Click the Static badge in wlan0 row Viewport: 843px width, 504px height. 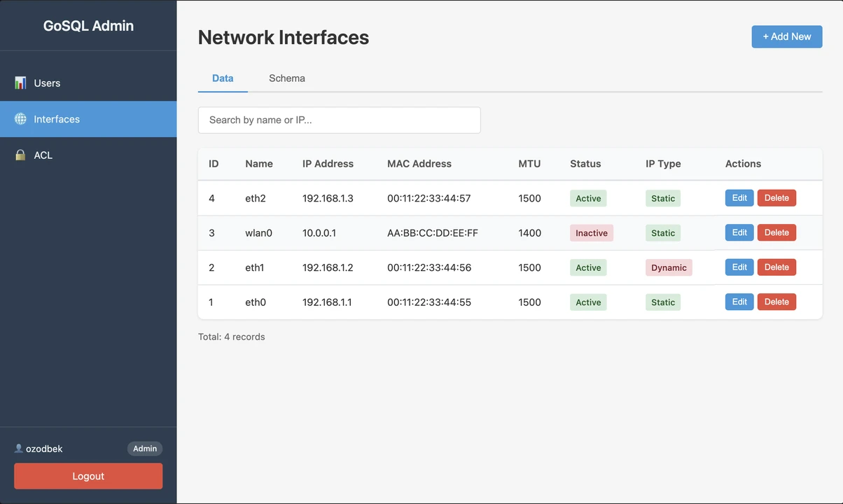pos(663,233)
